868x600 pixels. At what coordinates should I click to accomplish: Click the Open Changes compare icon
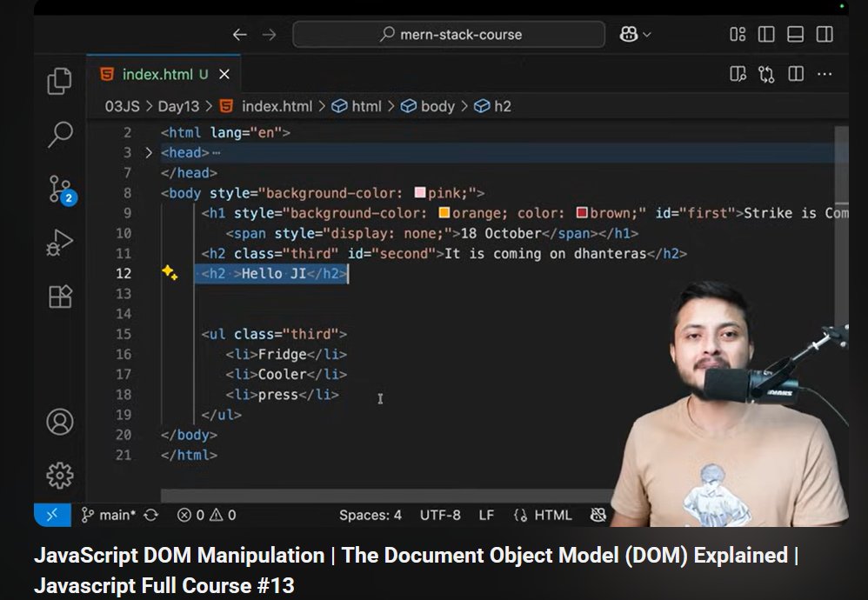click(767, 74)
